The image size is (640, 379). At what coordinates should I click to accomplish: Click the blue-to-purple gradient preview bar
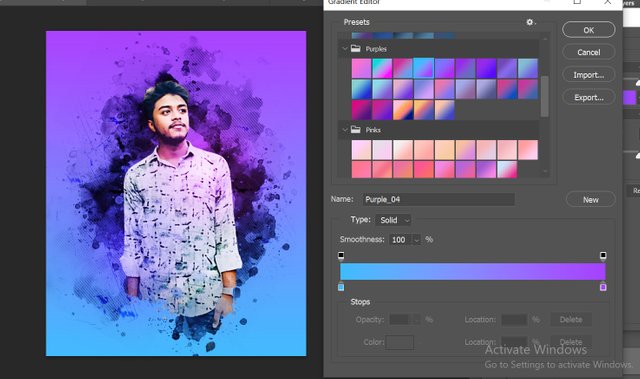(x=473, y=272)
